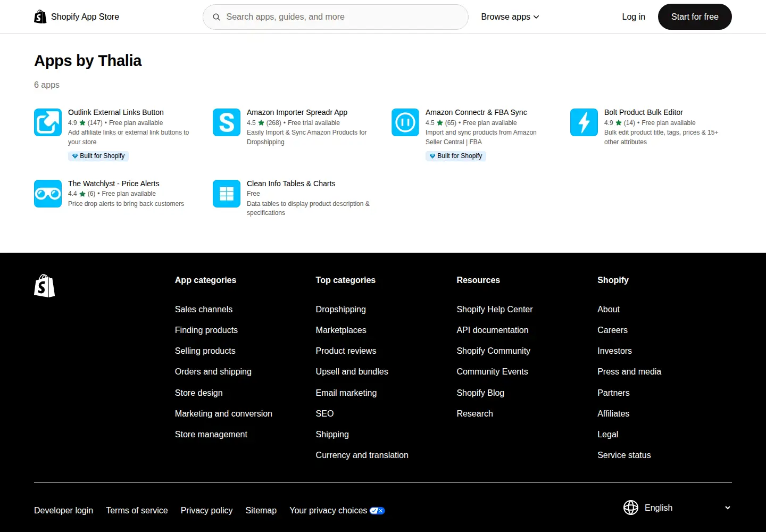Viewport: 766px width, 532px height.
Task: Open Terms of service link
Action: coord(137,510)
